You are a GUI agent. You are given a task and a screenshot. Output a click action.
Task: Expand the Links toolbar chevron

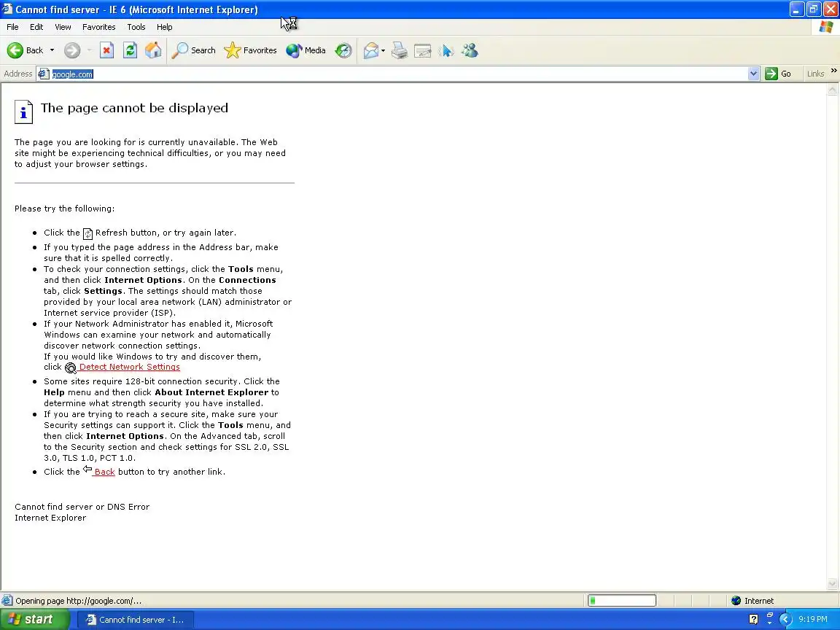tap(833, 70)
